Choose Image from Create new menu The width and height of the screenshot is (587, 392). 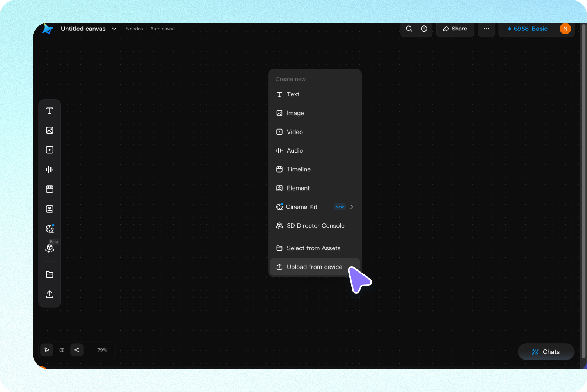click(315, 113)
